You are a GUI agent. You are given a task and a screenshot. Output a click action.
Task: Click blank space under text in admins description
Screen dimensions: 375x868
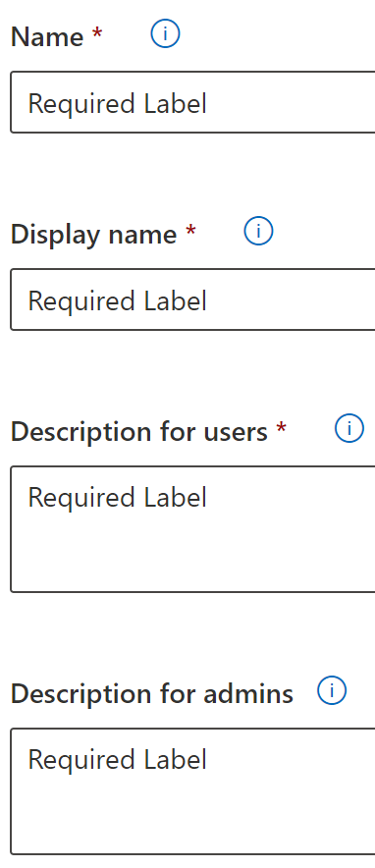tap(192, 816)
